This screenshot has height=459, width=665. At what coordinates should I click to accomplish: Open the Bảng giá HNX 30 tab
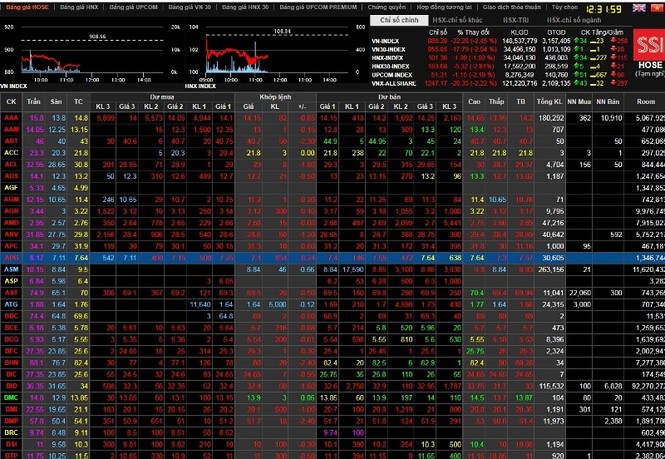point(245,8)
